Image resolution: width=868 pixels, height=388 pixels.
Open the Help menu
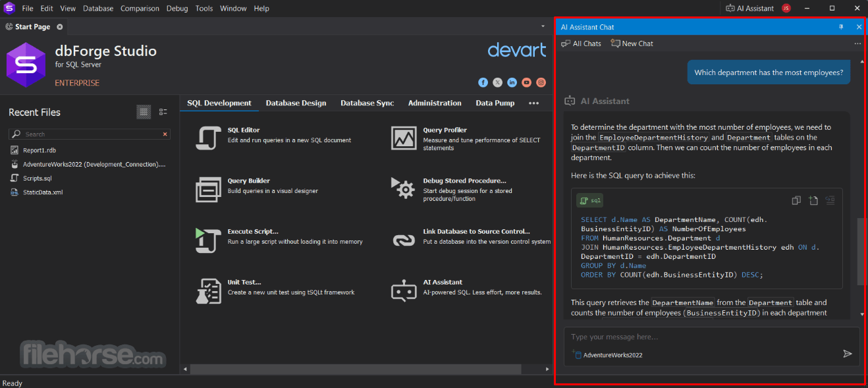(x=261, y=9)
